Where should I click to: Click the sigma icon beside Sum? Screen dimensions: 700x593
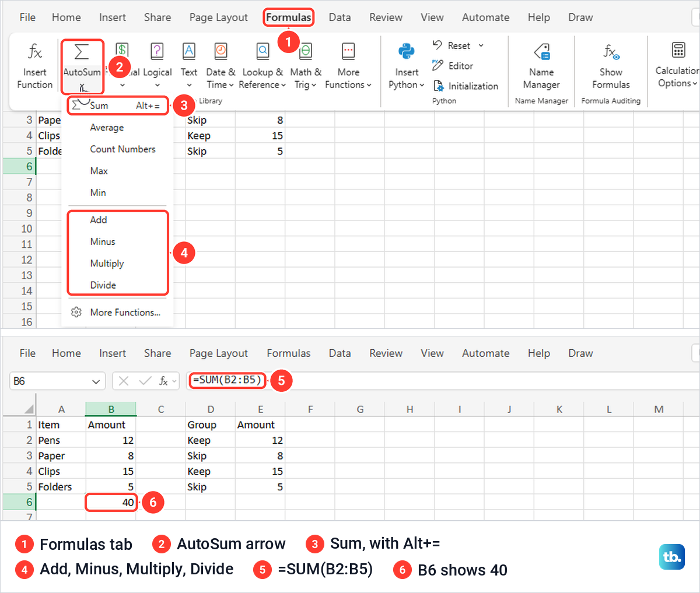(78, 105)
